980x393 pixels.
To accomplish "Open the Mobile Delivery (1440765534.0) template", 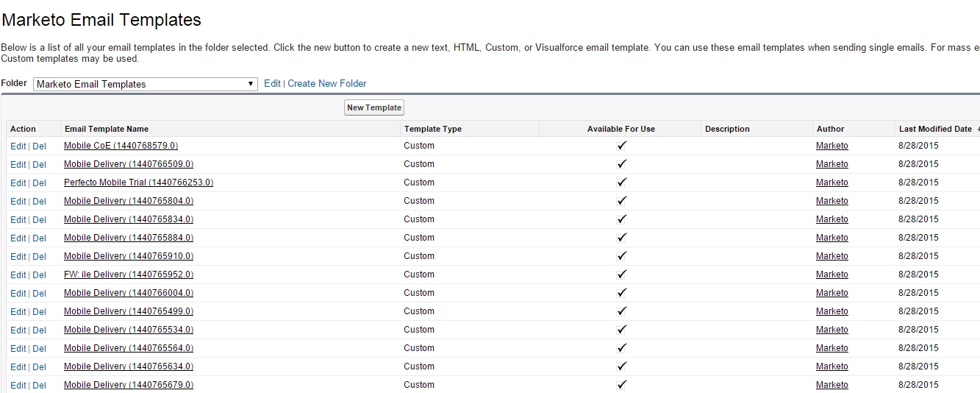I will 129,330.
